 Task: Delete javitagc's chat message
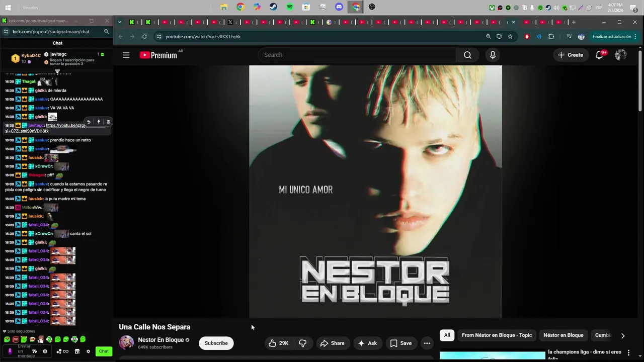click(108, 122)
